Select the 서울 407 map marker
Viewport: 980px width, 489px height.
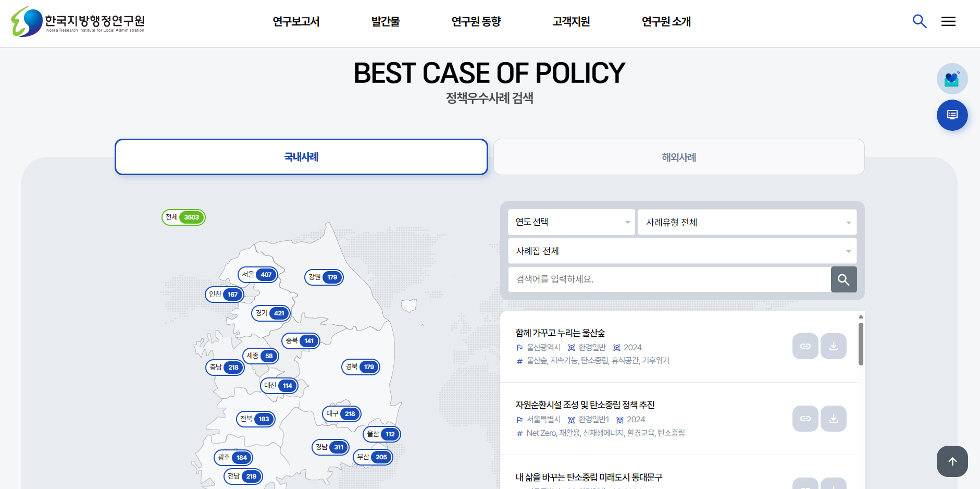(257, 275)
